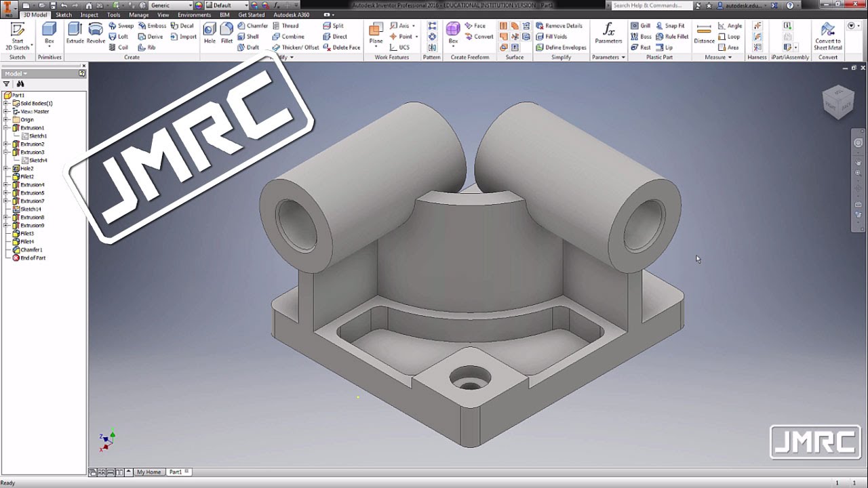Open the Environments ribbon tab
This screenshot has width=868, height=488.
pos(194,15)
